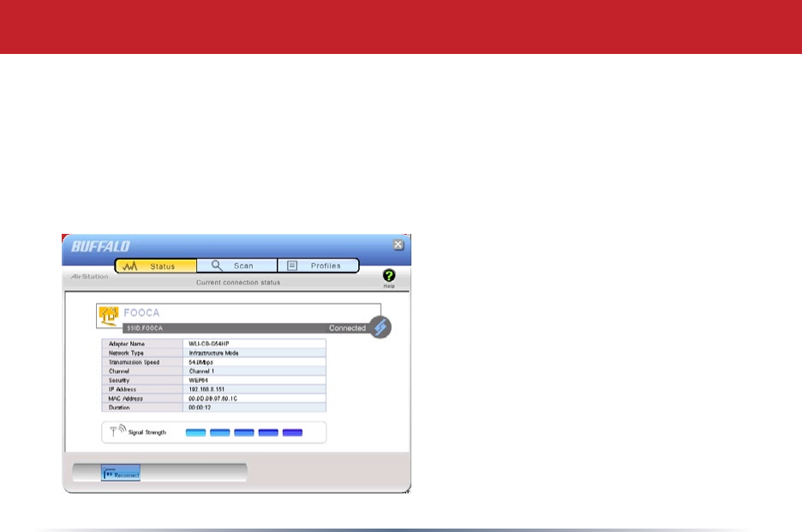Switch to the Scan tab
Viewport: 802px width, 532px height.
[236, 266]
